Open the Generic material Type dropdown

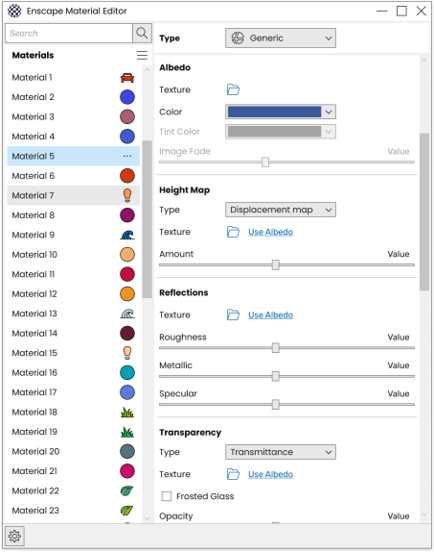(280, 38)
